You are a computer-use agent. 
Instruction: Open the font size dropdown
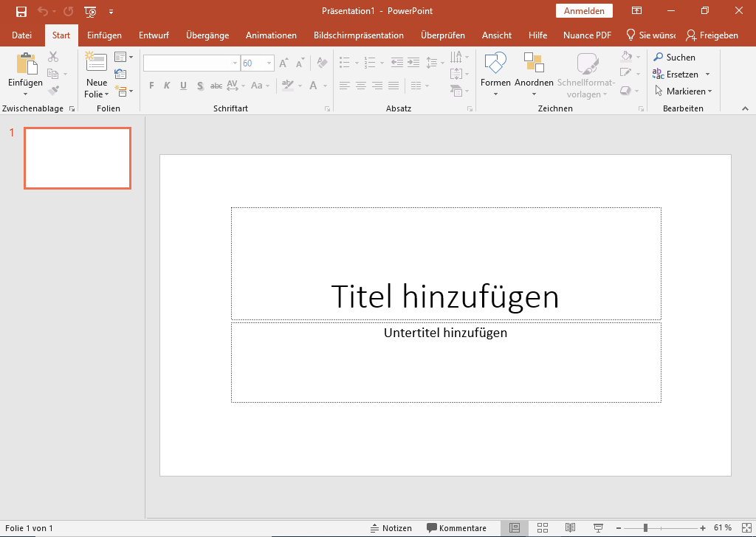tap(267, 63)
